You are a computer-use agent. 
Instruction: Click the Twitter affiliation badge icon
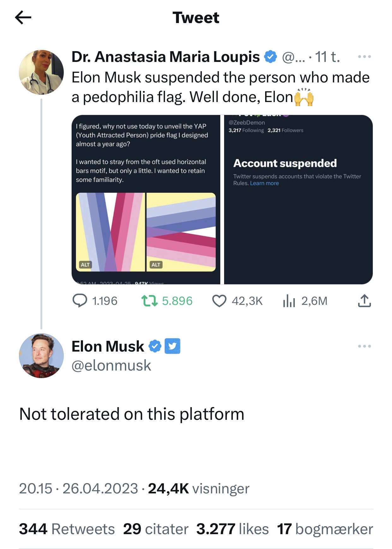[x=173, y=346]
